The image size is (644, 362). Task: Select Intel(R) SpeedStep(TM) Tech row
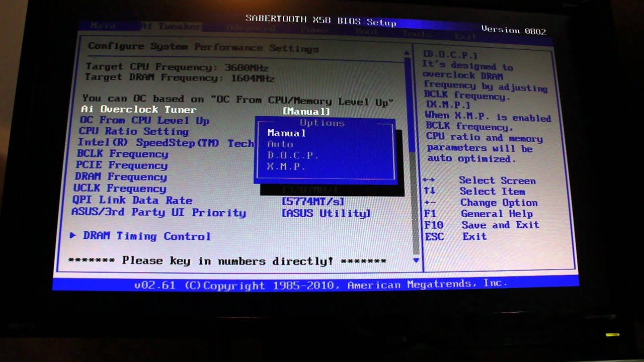[166, 143]
